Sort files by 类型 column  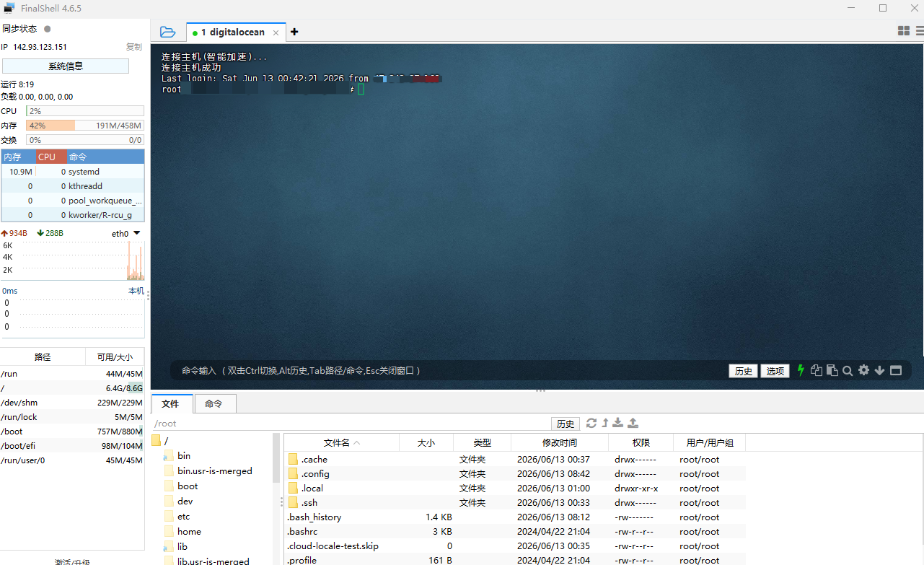tap(482, 442)
